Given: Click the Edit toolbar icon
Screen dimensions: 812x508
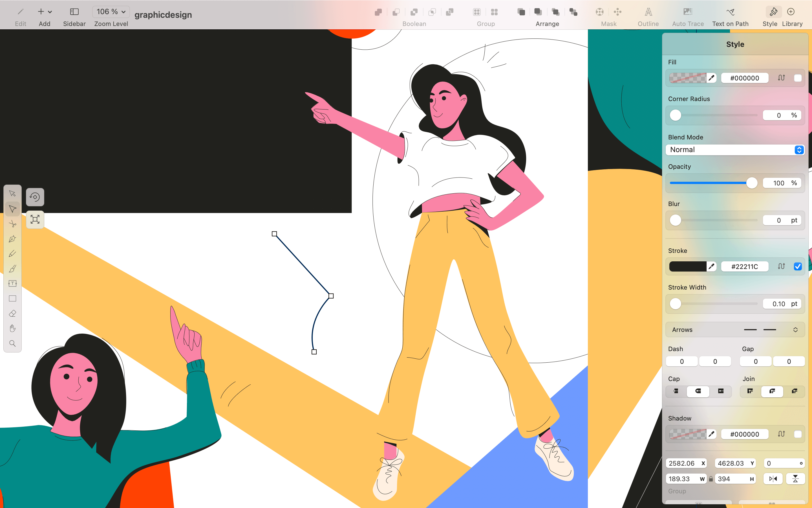Looking at the screenshot, I should point(21,12).
